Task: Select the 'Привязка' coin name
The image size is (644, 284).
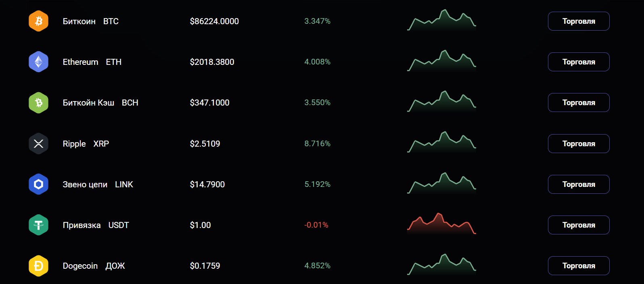Action: point(82,225)
